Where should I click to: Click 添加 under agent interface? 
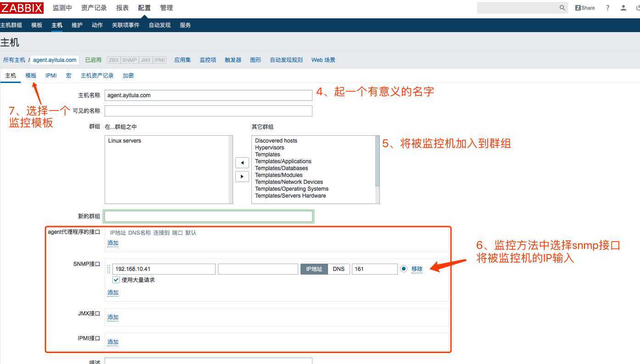[x=113, y=243]
